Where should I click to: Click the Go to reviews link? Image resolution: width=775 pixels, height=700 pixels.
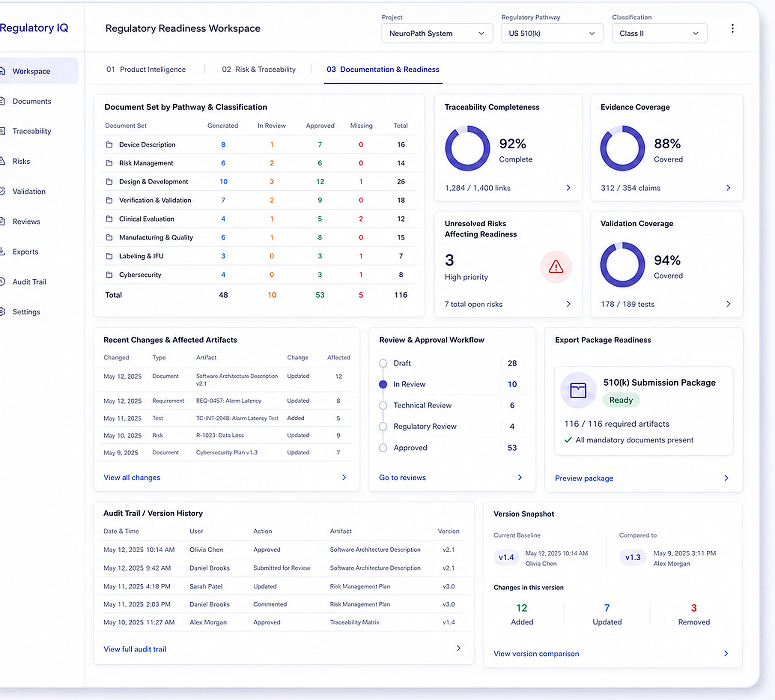click(x=403, y=478)
